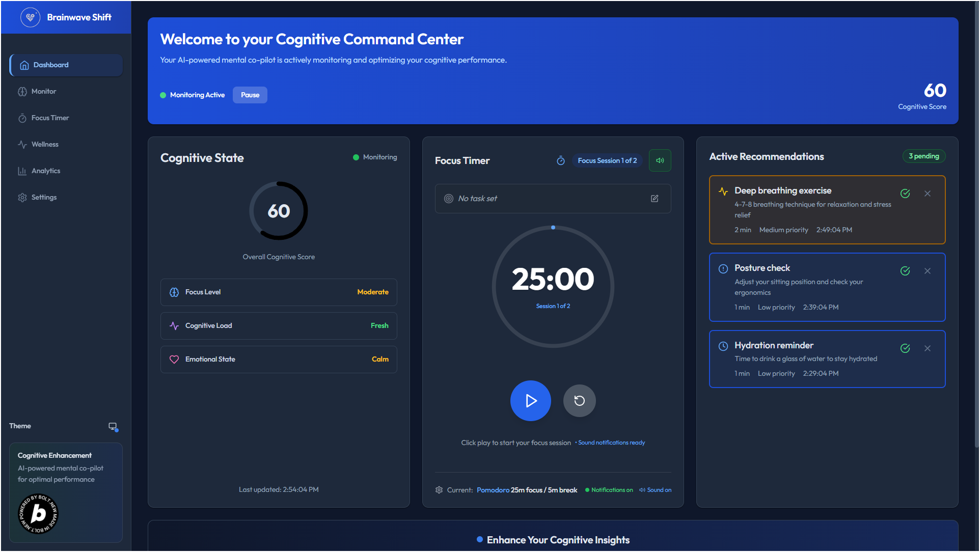Reset the focus timer
The image size is (980, 552).
click(579, 401)
